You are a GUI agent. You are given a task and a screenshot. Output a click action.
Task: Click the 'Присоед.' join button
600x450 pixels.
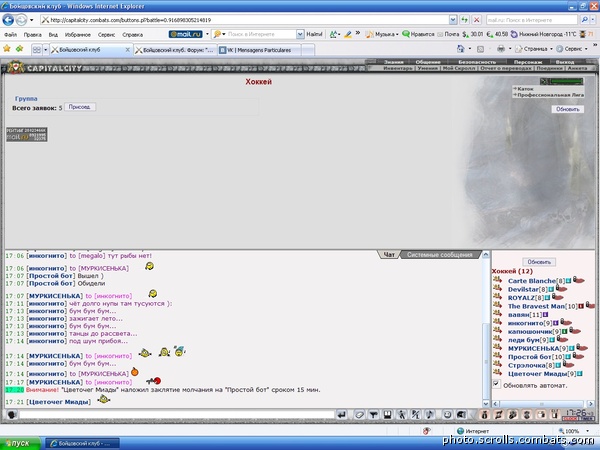click(80, 107)
